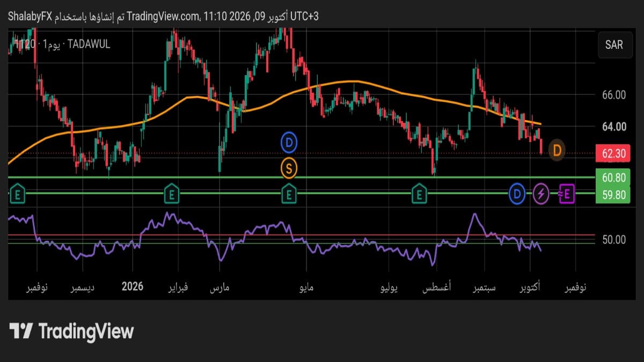This screenshot has height=362, width=644.
Task: Click the ديسمبر month label
Action: click(x=83, y=288)
